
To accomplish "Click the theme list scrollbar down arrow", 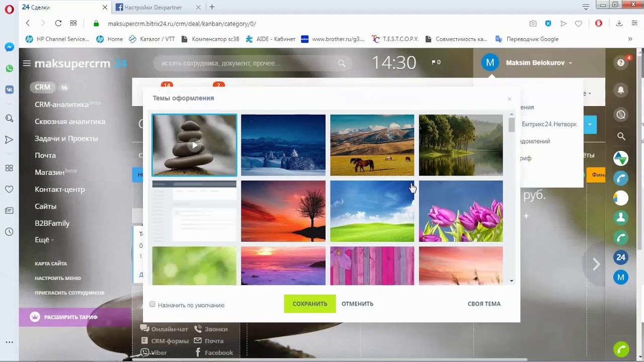I will point(512,281).
